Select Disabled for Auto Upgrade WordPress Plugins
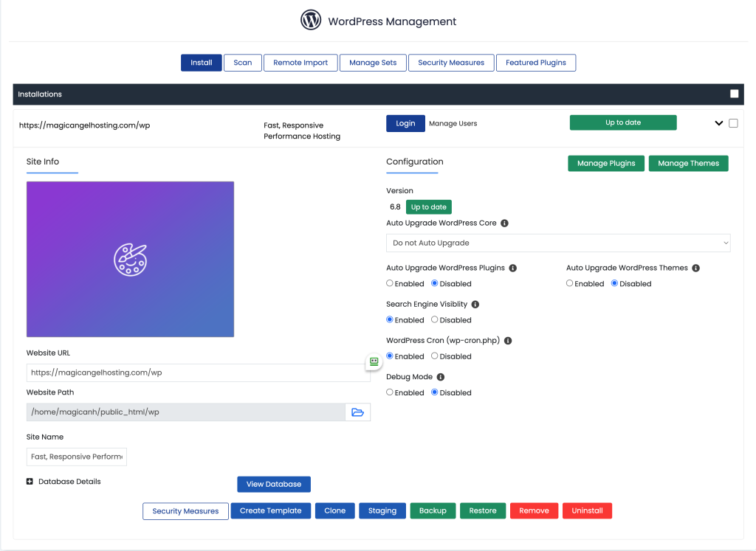756x551 pixels. [434, 283]
